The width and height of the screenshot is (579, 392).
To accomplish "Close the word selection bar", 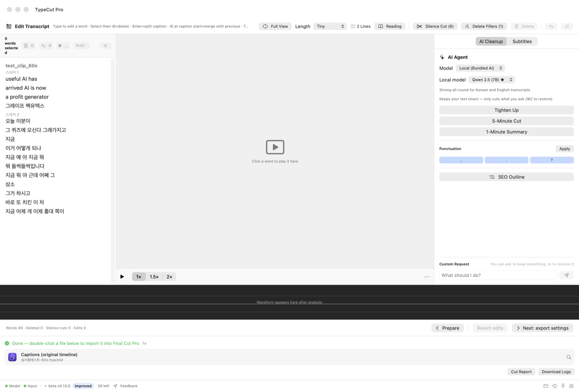I will (105, 46).
